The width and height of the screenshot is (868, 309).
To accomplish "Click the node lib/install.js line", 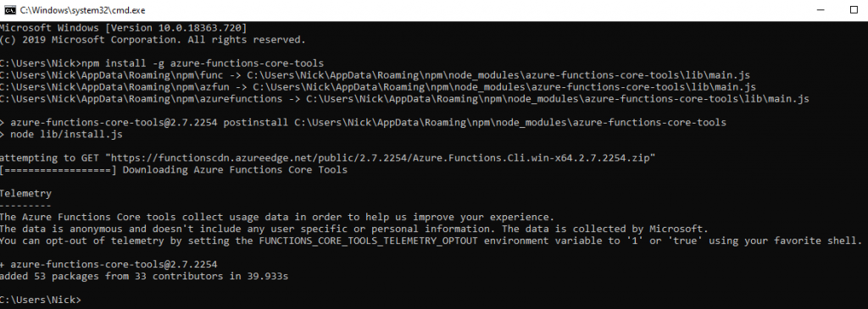I will coord(61,135).
